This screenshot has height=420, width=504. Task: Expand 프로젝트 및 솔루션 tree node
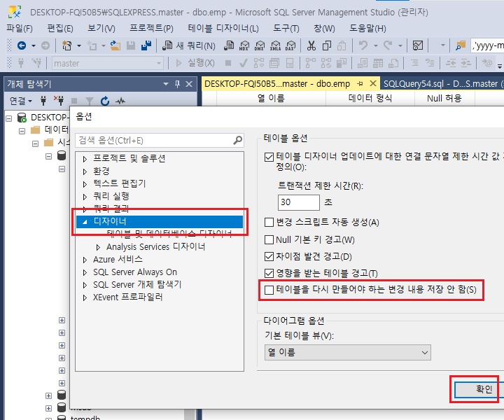click(85, 159)
